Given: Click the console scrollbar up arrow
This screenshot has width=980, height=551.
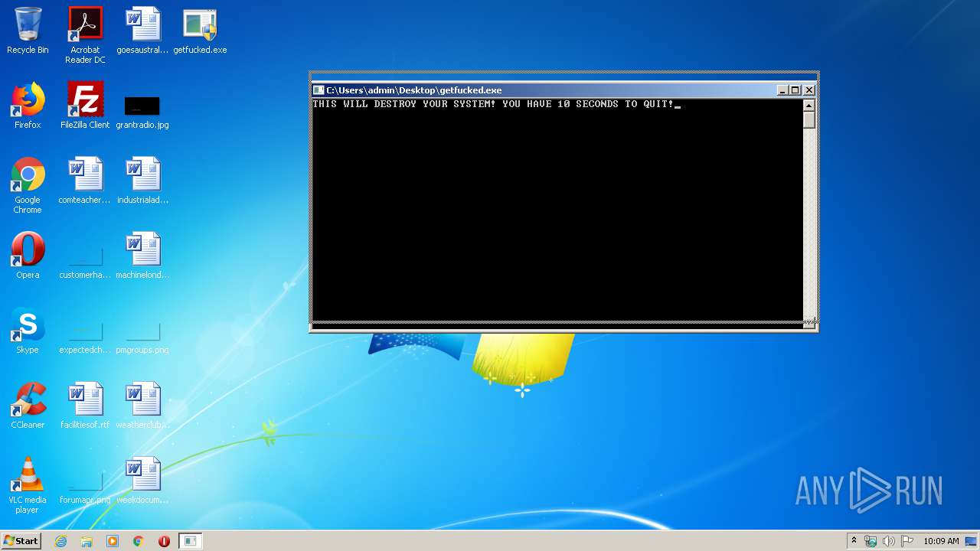Looking at the screenshot, I should [x=809, y=105].
